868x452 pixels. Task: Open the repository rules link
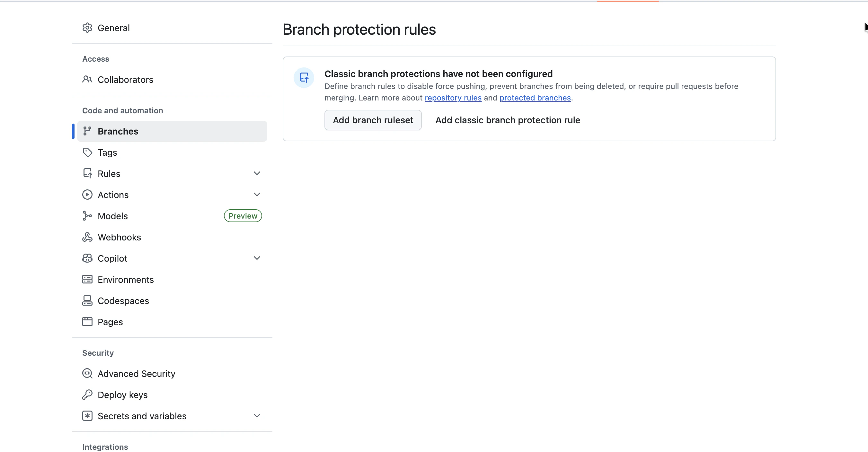(453, 98)
